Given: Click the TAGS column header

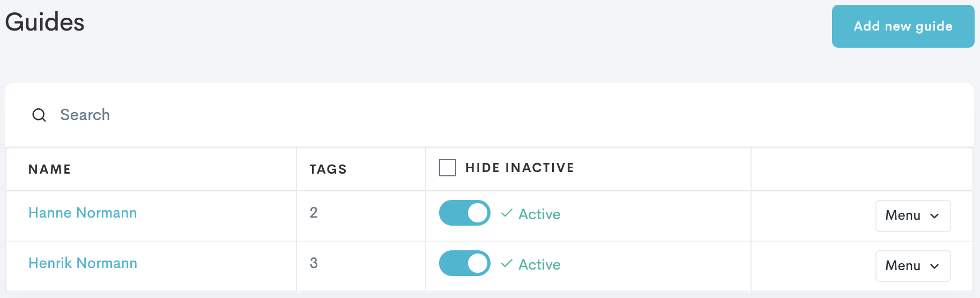Looking at the screenshot, I should pos(328,169).
